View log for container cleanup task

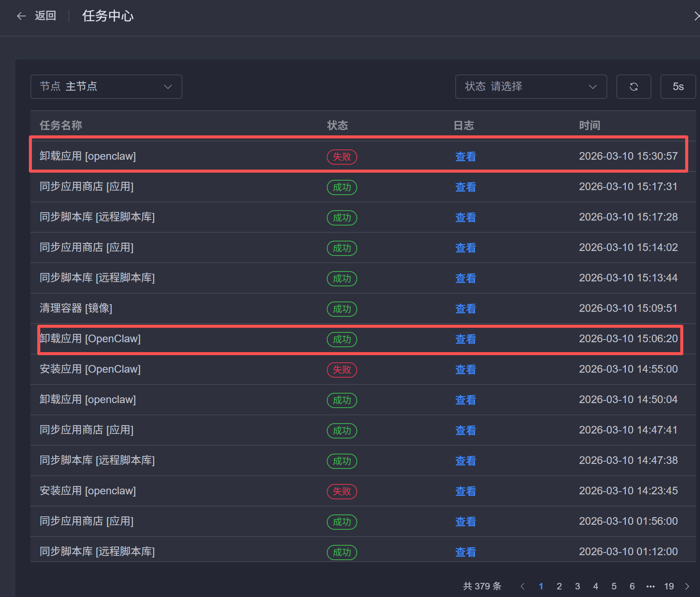tap(466, 309)
